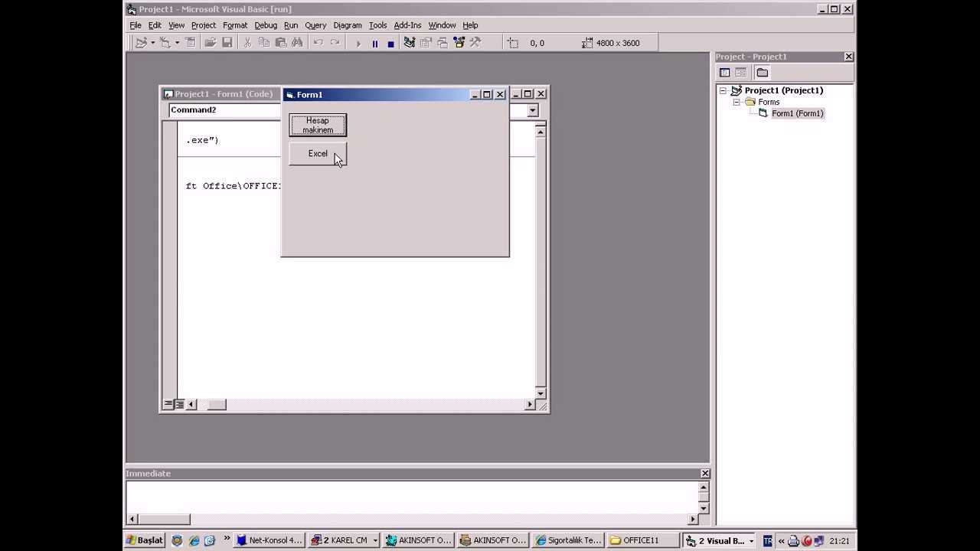Open Project Explorer toolbar icon

point(410,43)
